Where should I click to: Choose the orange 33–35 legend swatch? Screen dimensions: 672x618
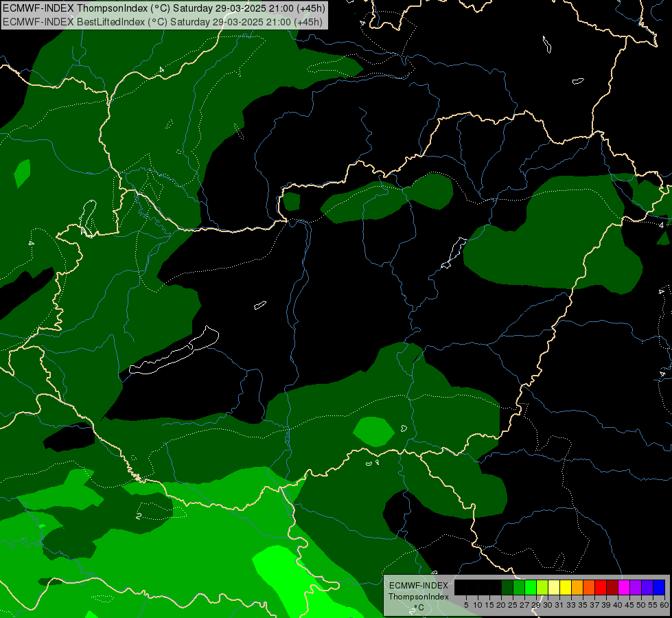coord(577,587)
